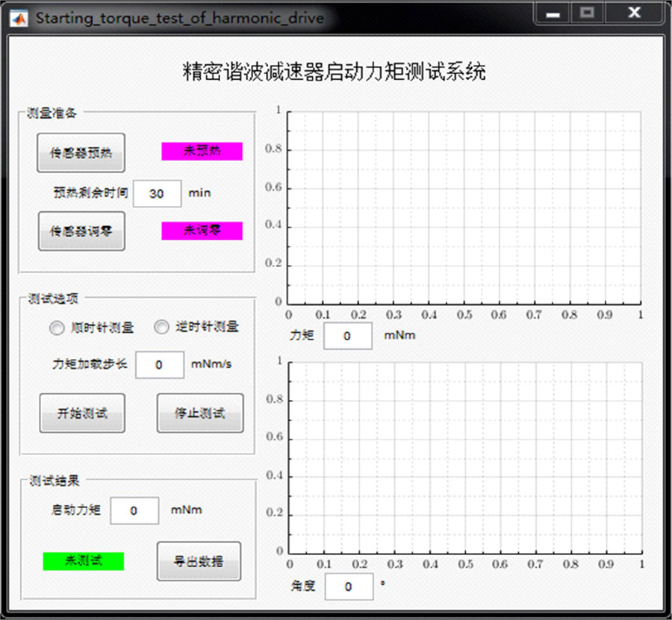672x620 pixels.
Task: Export data using the 导出数据 button
Action: coord(199,561)
